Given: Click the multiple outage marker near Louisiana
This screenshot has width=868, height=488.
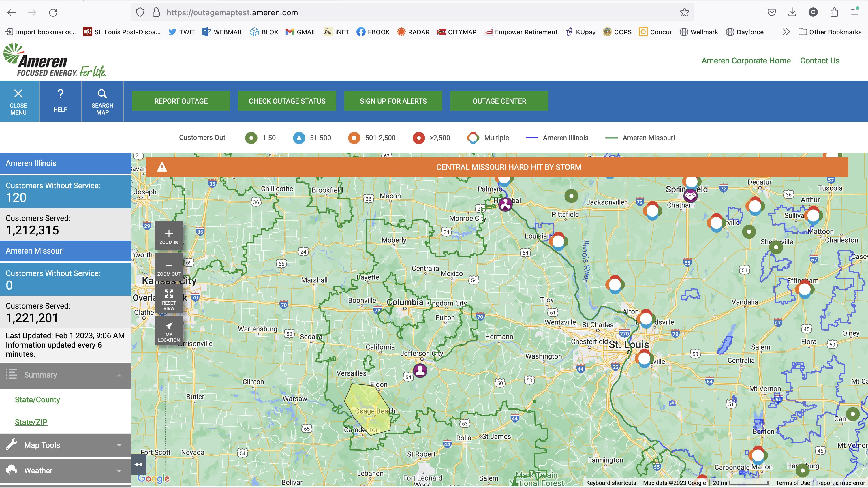Looking at the screenshot, I should click(x=558, y=241).
